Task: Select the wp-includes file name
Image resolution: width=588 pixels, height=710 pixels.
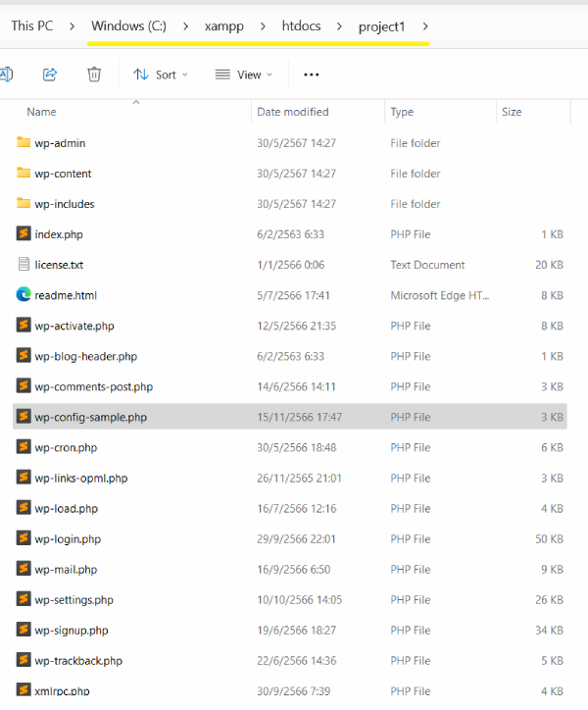Action: [65, 204]
